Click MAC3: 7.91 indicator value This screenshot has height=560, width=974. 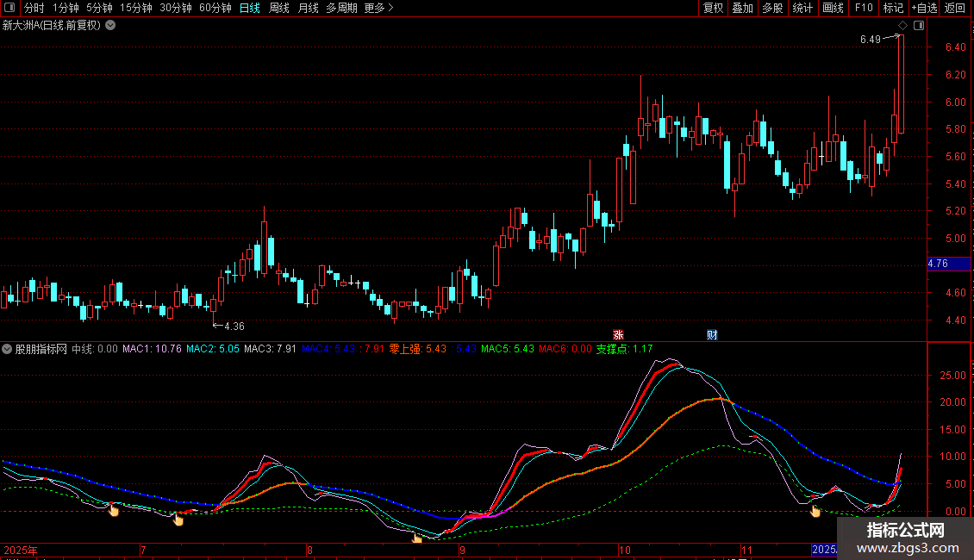[x=270, y=349]
